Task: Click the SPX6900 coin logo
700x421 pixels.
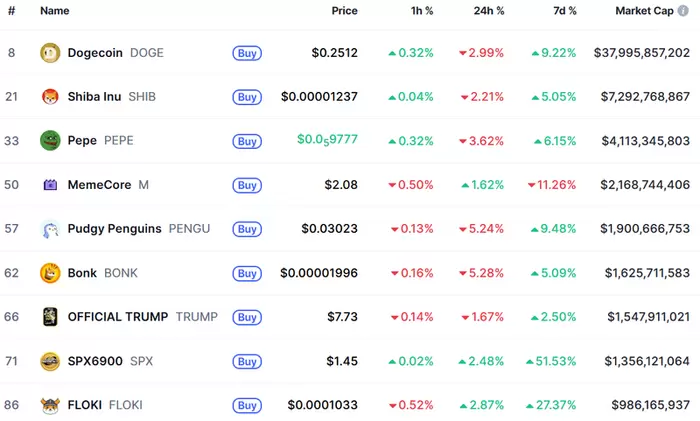Action: click(x=50, y=361)
